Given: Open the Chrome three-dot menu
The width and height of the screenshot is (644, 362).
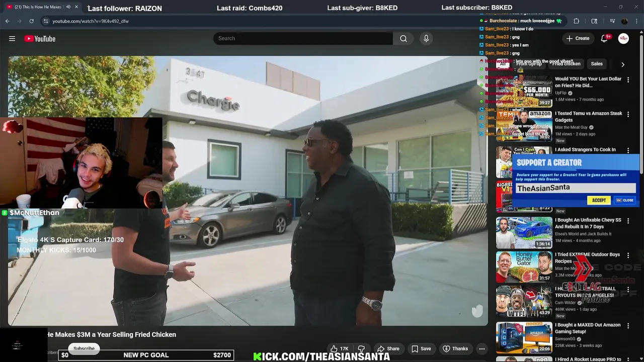Looking at the screenshot, I should coord(636,21).
